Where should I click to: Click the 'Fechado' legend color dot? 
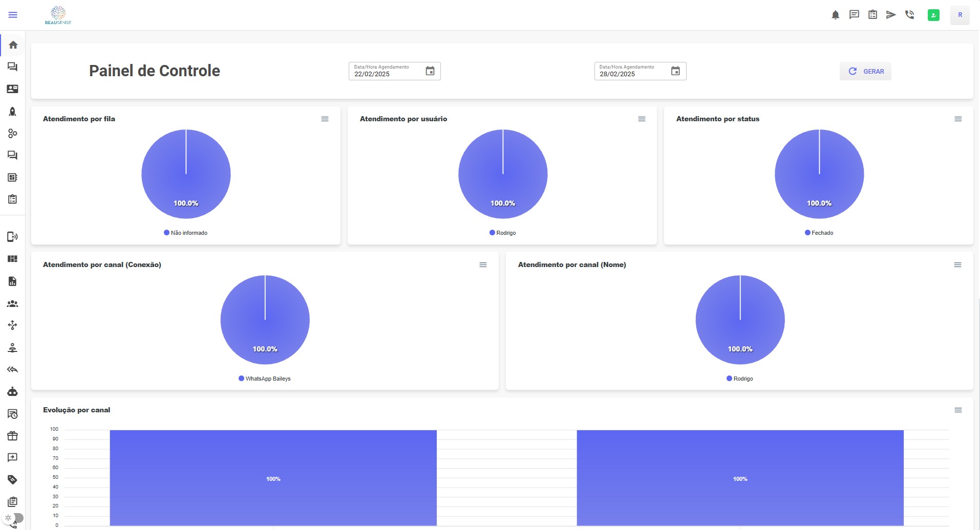[x=807, y=233]
